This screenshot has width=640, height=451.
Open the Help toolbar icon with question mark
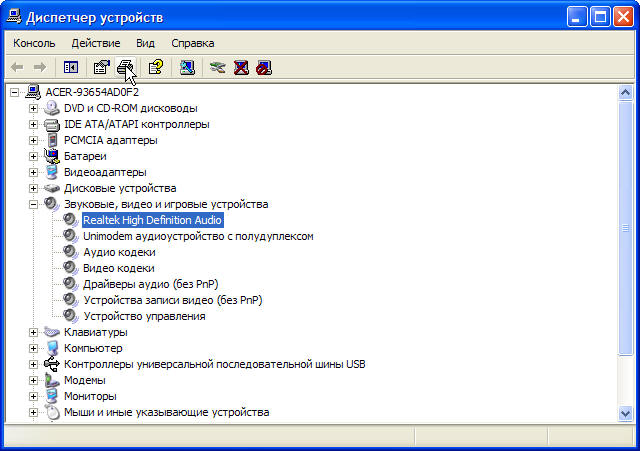click(x=156, y=67)
